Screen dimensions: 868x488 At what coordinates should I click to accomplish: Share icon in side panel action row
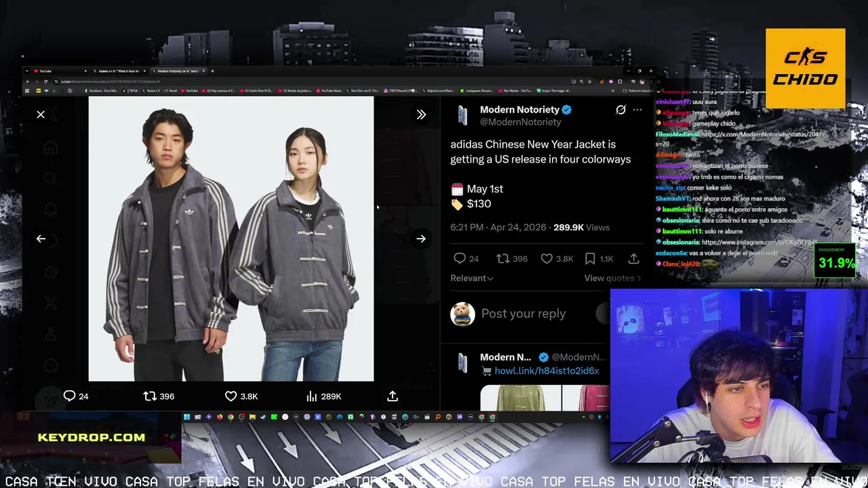click(633, 258)
